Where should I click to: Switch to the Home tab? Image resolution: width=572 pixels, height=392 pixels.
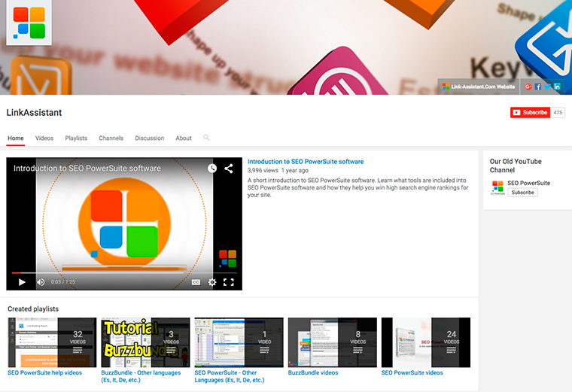tap(16, 138)
